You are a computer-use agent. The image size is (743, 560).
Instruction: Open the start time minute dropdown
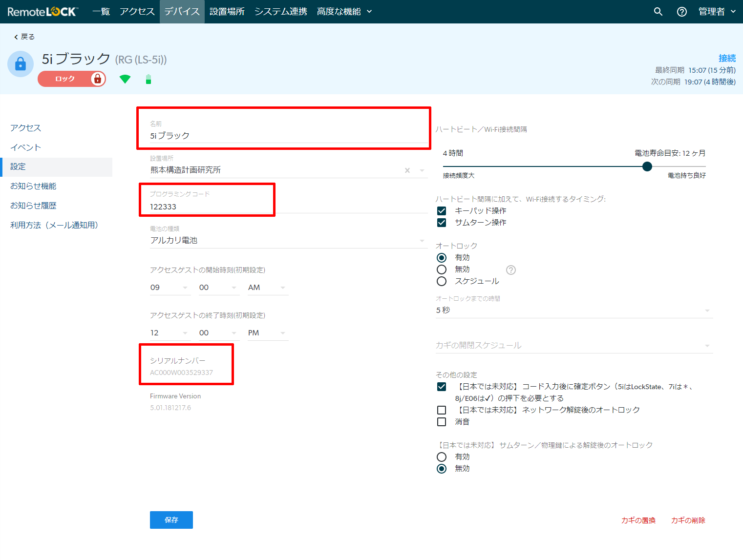click(219, 288)
